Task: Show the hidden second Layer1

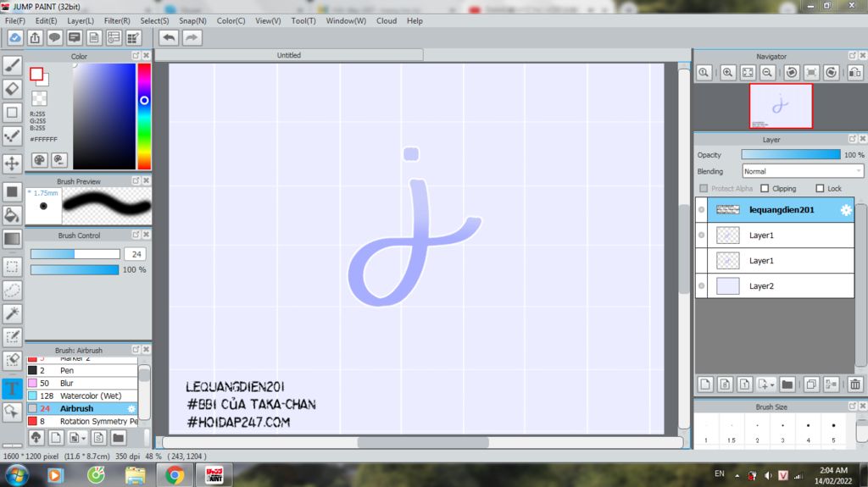Action: tap(701, 261)
